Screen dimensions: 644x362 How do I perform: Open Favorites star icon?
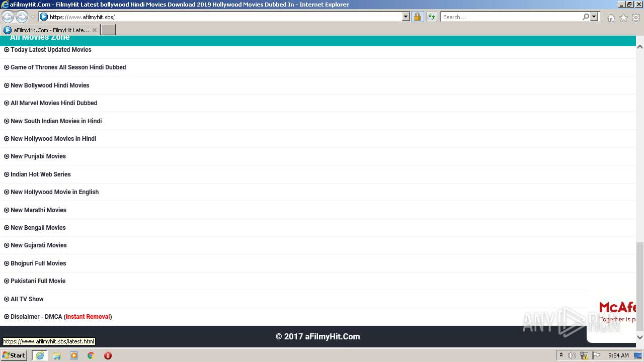623,18
